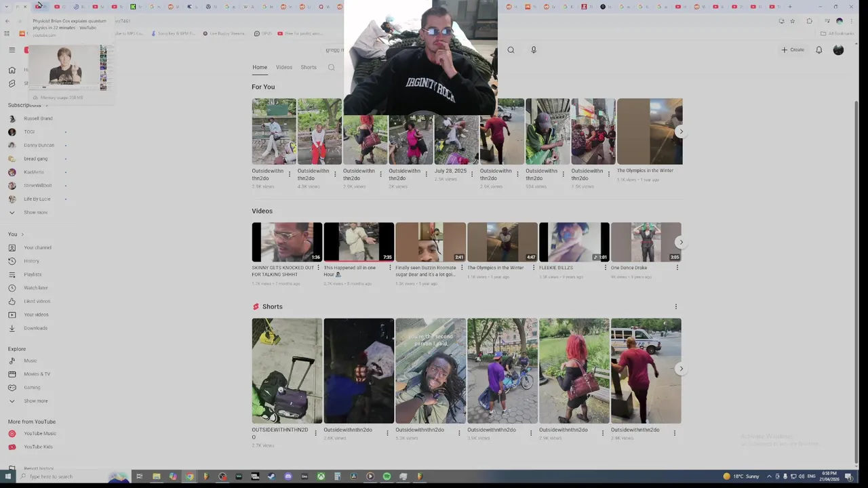Open Spotify from the taskbar
The width and height of the screenshot is (868, 488).
coord(387,476)
